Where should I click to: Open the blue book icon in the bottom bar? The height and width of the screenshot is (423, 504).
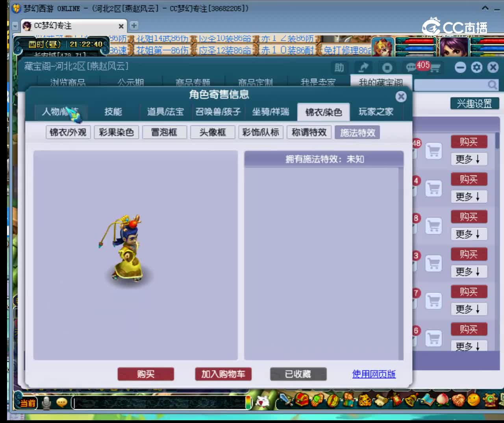[x=427, y=401]
